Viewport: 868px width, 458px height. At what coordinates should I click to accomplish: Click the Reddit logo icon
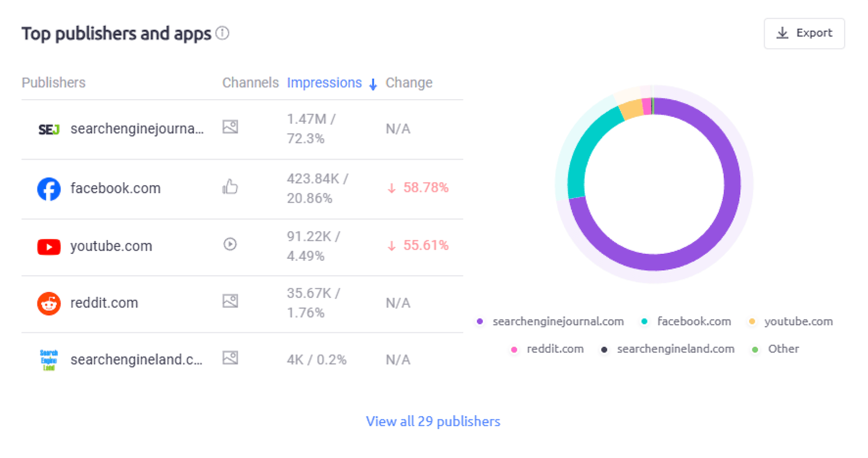pyautogui.click(x=49, y=304)
